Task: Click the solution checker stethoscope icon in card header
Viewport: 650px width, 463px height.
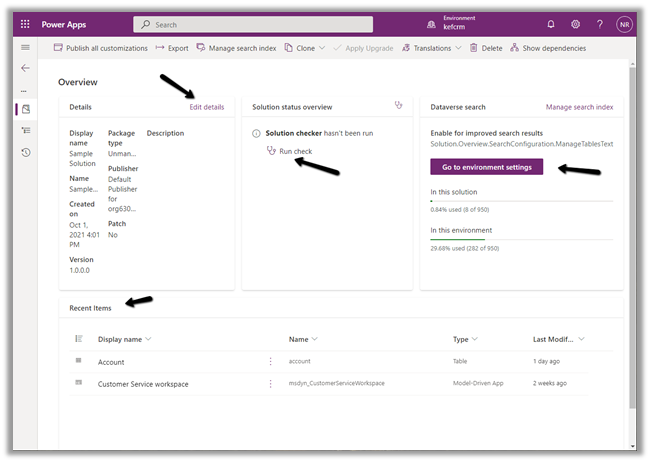Action: [x=398, y=105]
